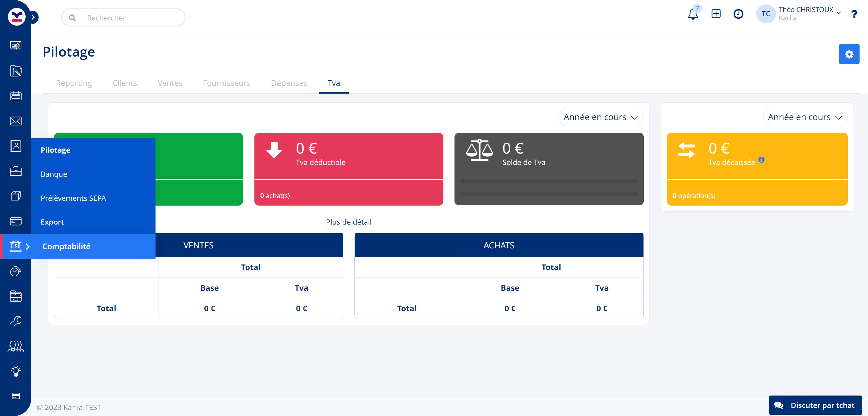
Task: Click the lightbulb ideas icon in sidebar
Action: (x=15, y=371)
